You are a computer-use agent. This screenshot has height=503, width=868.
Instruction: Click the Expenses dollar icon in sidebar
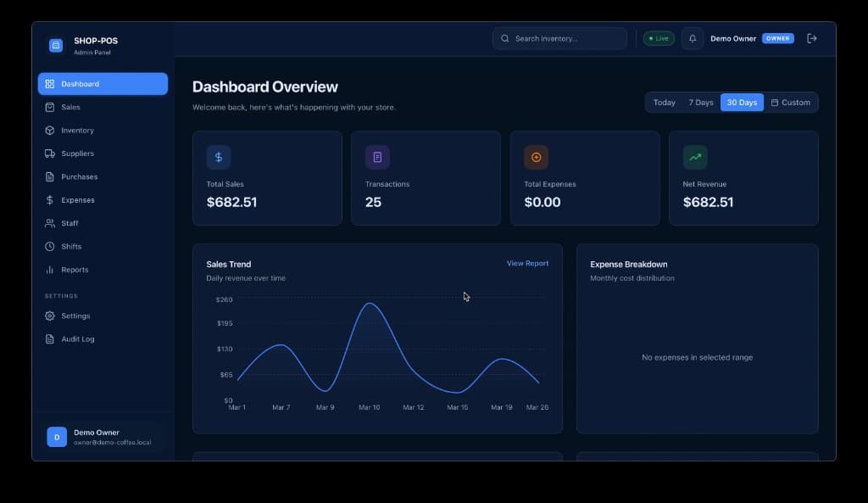pyautogui.click(x=50, y=200)
